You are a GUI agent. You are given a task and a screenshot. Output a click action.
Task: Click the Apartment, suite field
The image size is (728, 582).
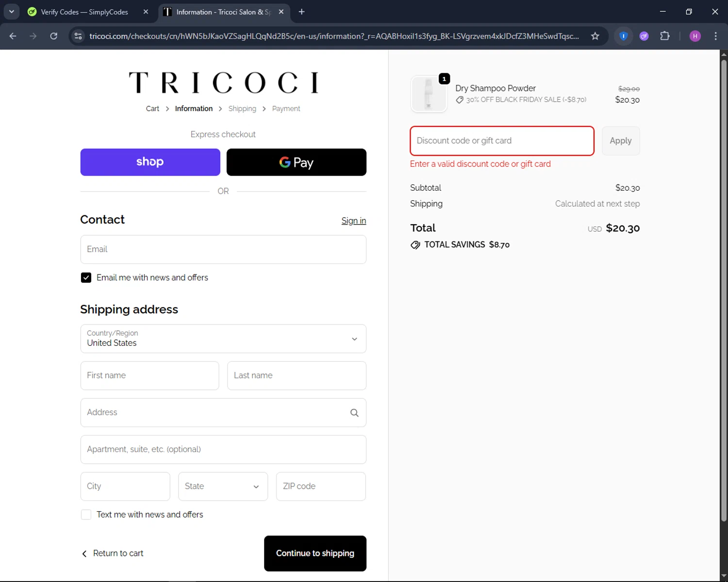click(223, 450)
